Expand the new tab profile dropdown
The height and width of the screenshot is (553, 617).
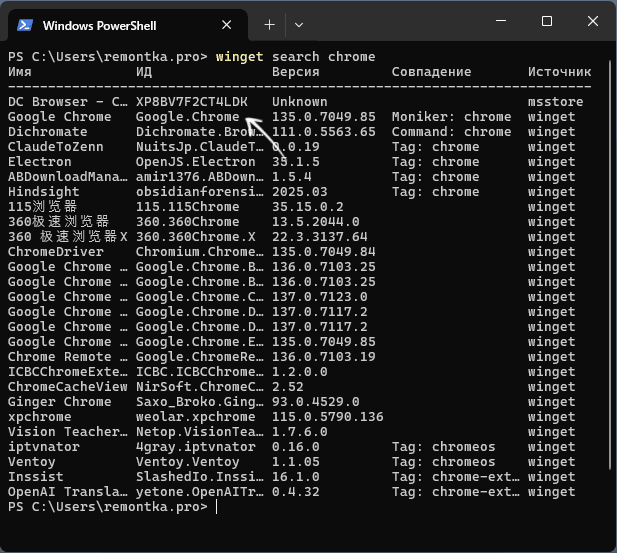point(299,24)
